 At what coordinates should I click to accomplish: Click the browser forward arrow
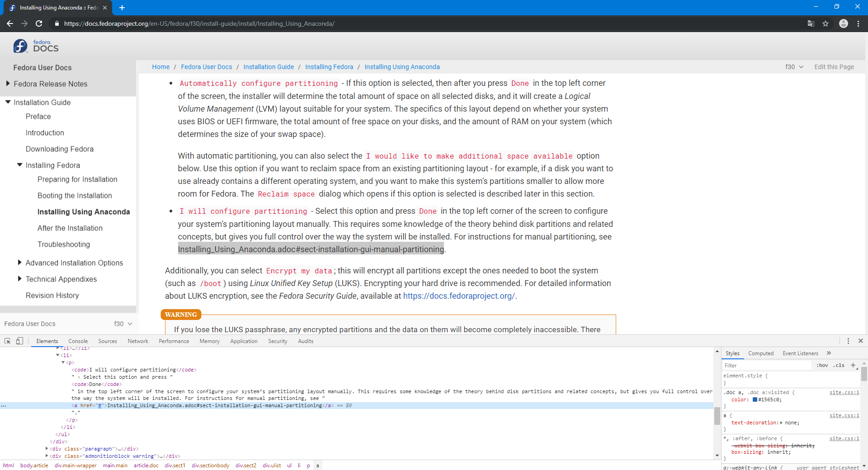(24, 23)
